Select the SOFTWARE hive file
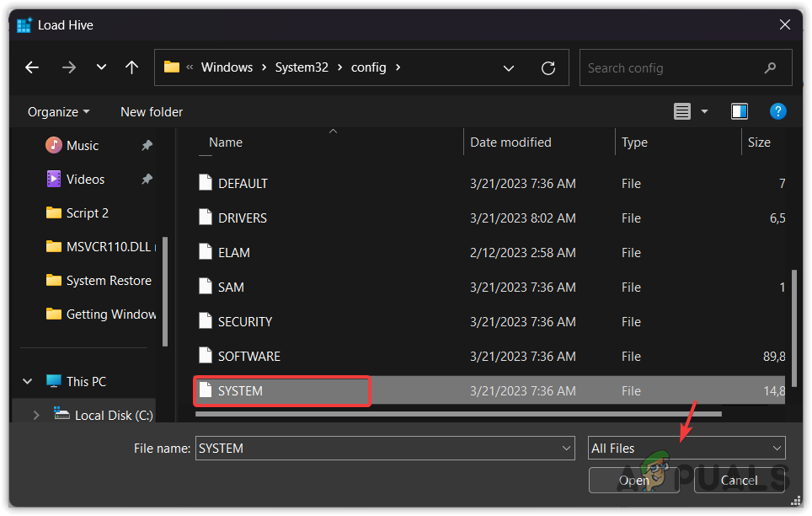 point(249,357)
